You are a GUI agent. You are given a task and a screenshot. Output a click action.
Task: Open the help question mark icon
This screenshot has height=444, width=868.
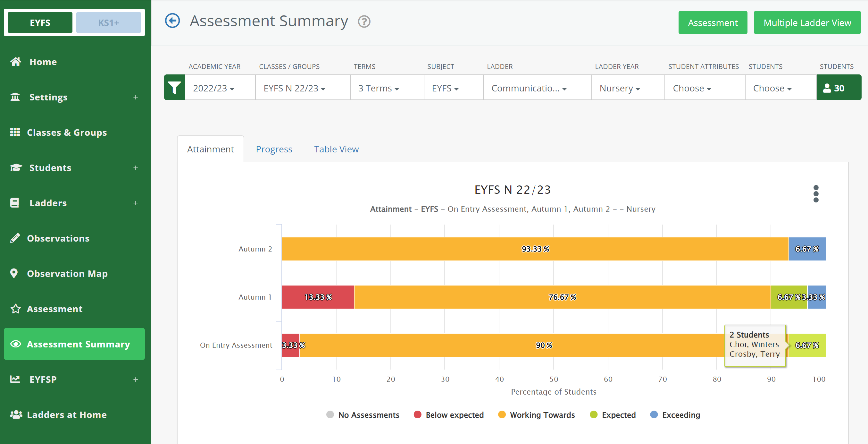(x=364, y=22)
